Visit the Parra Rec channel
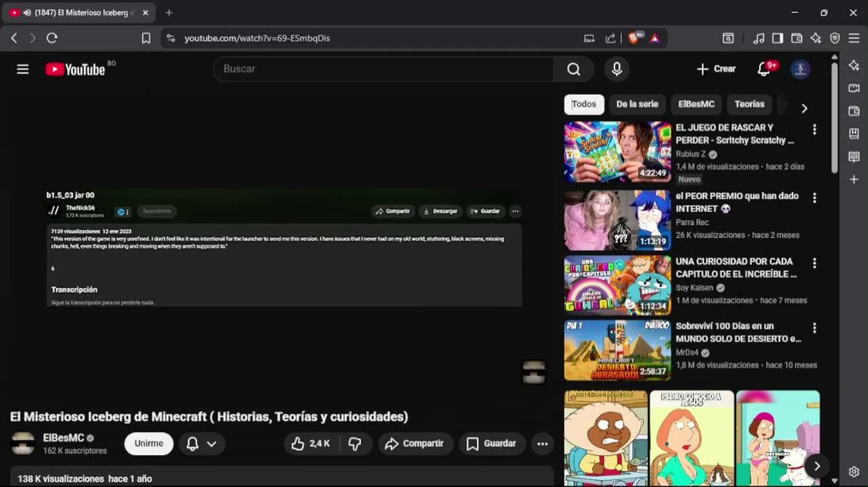Screen dimensions: 868x487 tap(692, 222)
